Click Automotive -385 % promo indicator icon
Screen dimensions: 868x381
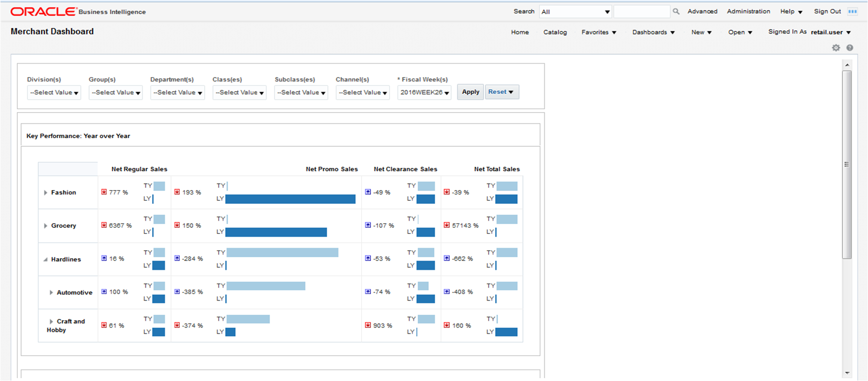point(177,291)
